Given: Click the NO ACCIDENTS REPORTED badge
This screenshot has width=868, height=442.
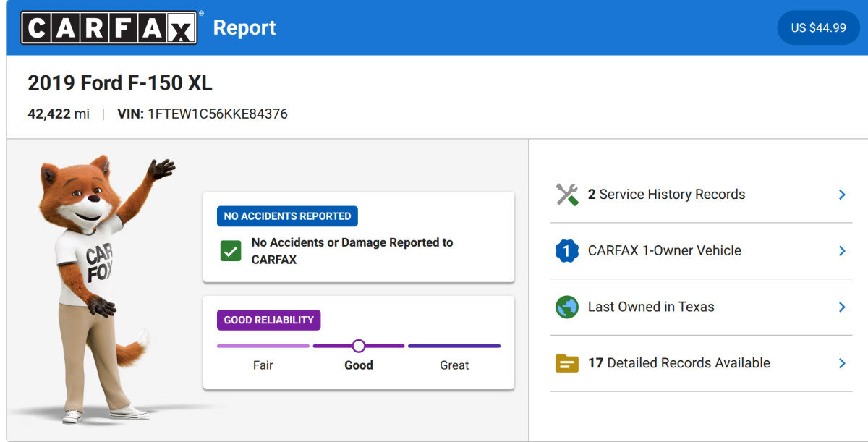Looking at the screenshot, I should (287, 216).
